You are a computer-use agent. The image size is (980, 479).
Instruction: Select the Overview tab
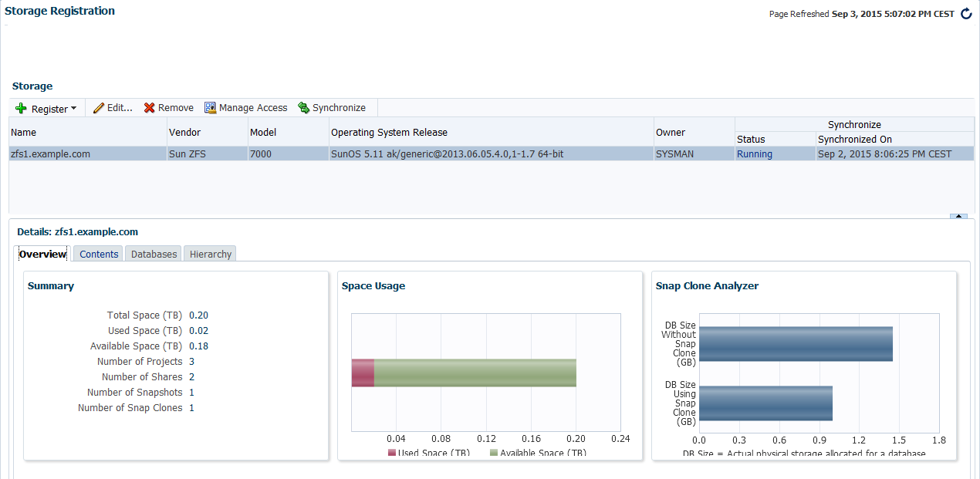pyautogui.click(x=43, y=254)
